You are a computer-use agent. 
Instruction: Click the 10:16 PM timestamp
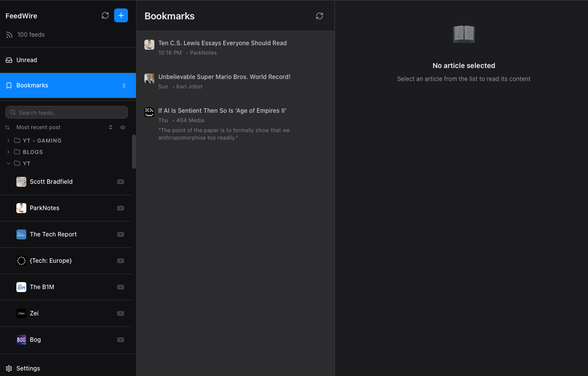[170, 53]
